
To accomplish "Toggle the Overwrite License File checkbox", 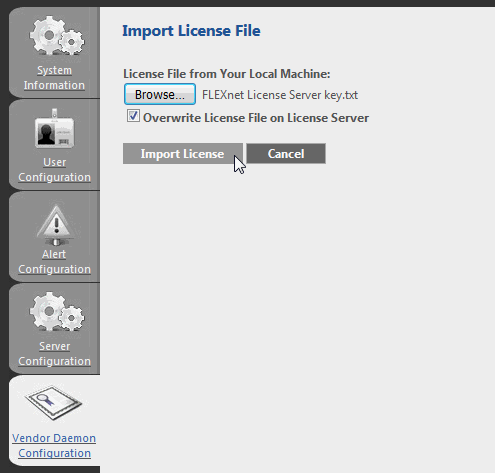I will pos(133,116).
